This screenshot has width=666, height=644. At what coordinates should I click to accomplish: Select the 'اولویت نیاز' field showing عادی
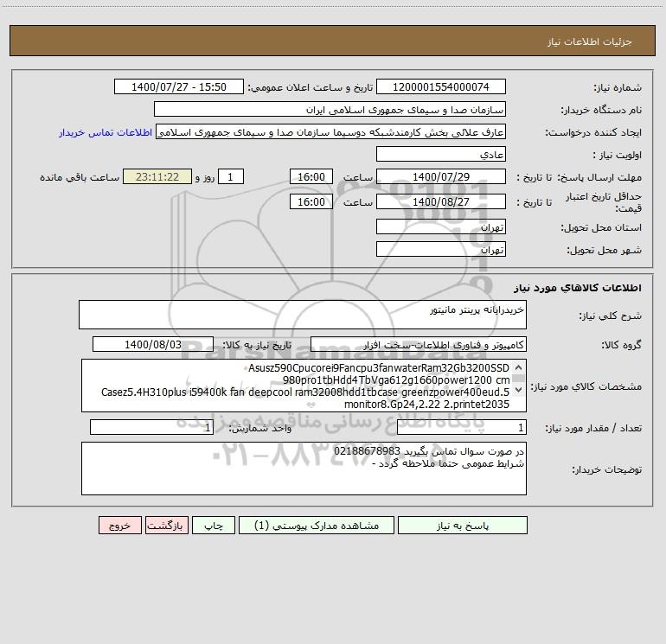(x=441, y=155)
